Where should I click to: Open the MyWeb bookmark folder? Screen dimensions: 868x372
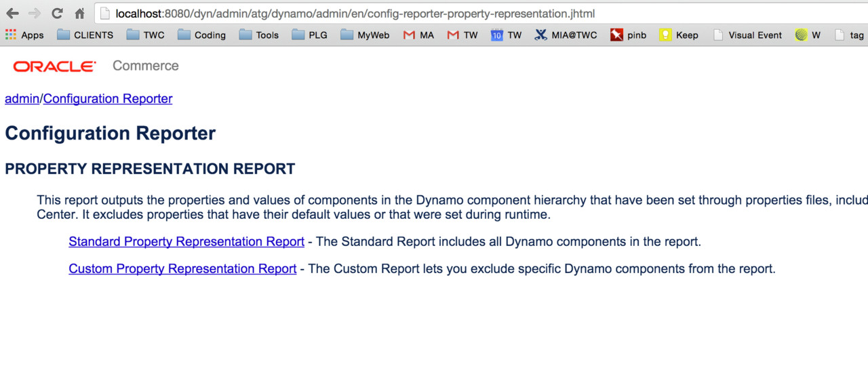click(x=366, y=35)
